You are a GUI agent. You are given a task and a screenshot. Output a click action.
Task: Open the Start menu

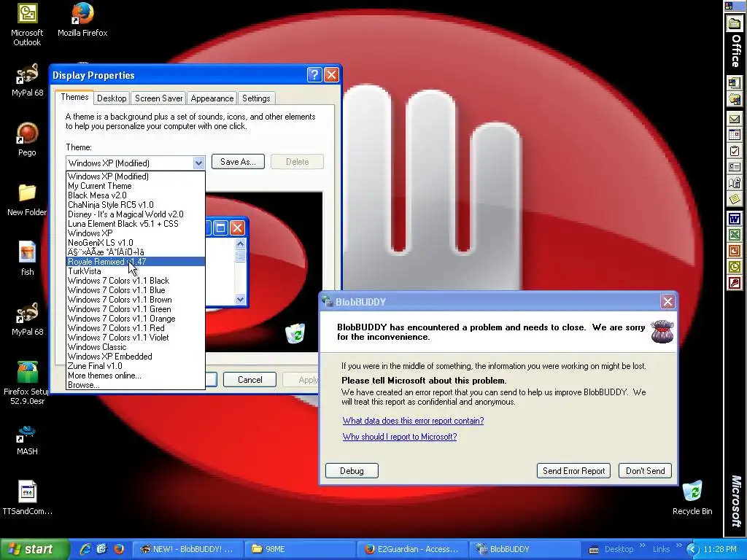[x=34, y=549]
